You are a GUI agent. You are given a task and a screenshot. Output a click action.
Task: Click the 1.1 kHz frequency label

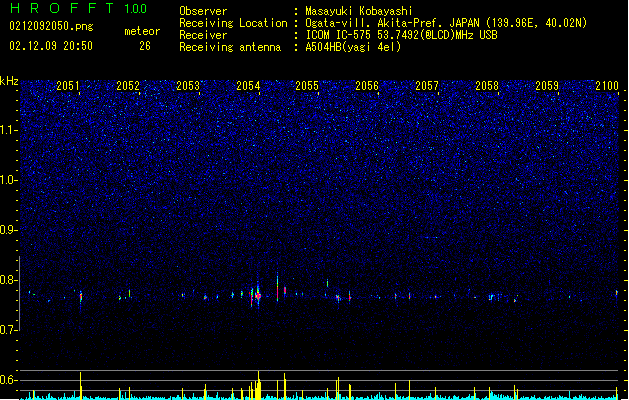(9, 130)
